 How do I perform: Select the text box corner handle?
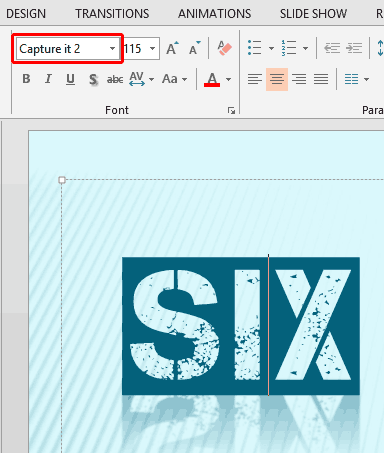click(x=62, y=180)
